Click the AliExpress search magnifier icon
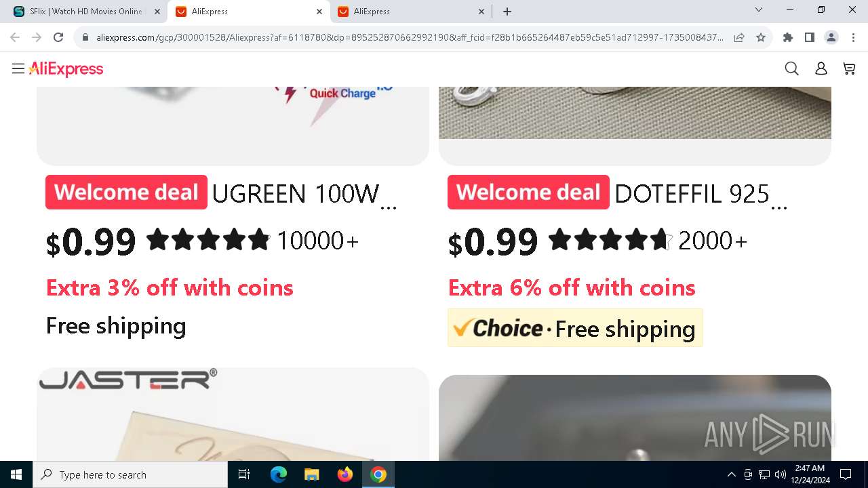The width and height of the screenshot is (868, 488). pos(791,68)
